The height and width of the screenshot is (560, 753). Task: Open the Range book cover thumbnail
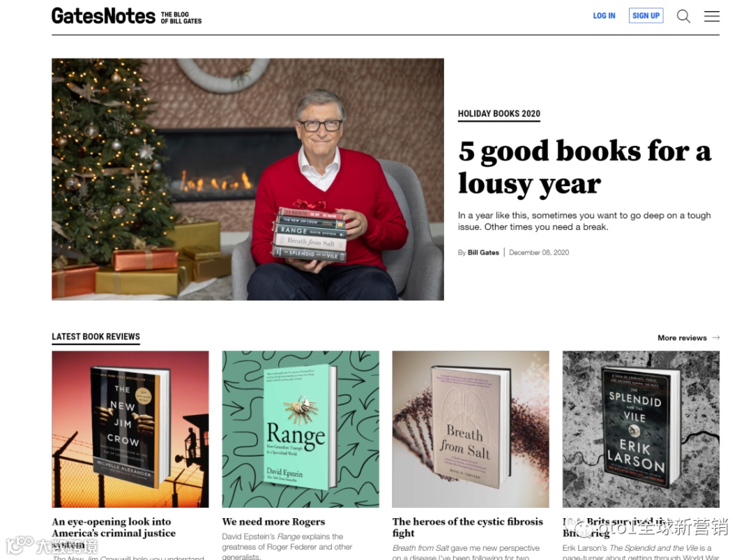tap(301, 429)
